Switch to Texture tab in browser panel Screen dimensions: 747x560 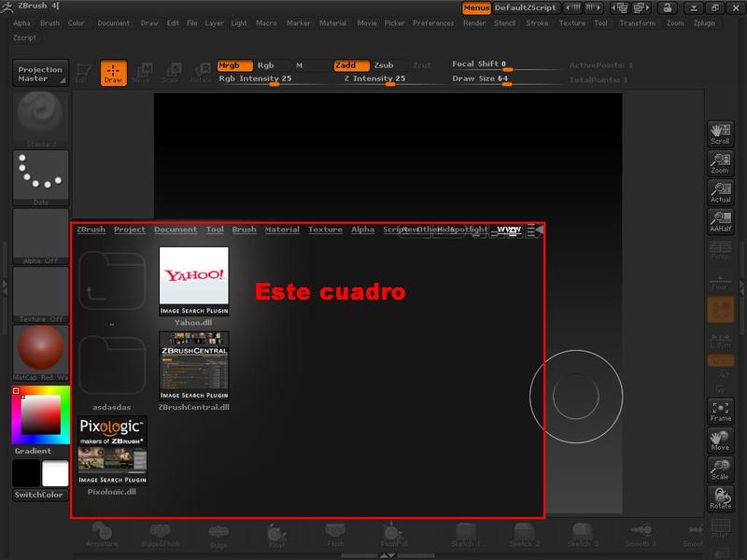325,229
